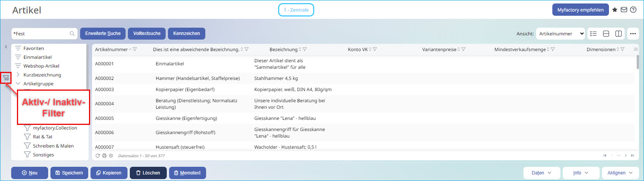
Task: Sort by Artikelnummer column arrow
Action: point(130,50)
